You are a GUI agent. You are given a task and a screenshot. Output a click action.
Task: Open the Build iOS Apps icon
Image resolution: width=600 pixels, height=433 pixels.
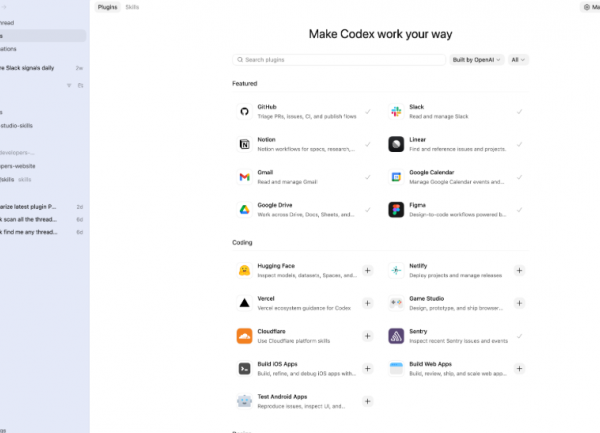(244, 369)
